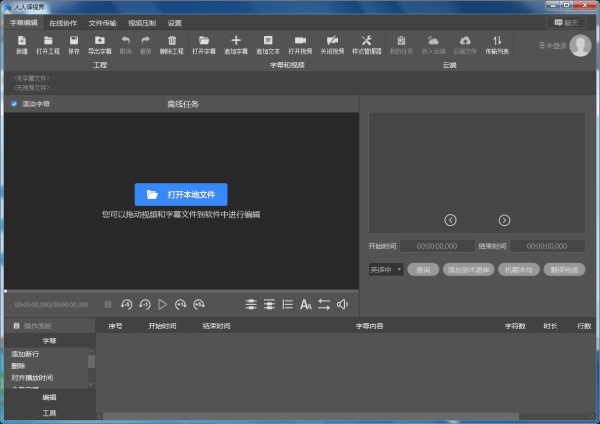Click the 开始时间 start time field
The width and height of the screenshot is (600, 424).
pyautogui.click(x=436, y=245)
